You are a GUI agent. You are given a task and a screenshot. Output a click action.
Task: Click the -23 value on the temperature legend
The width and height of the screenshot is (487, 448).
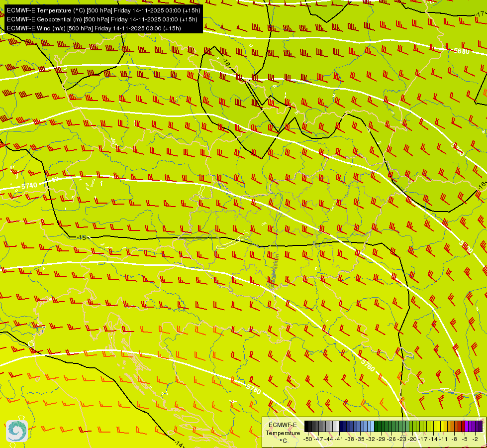402,439
